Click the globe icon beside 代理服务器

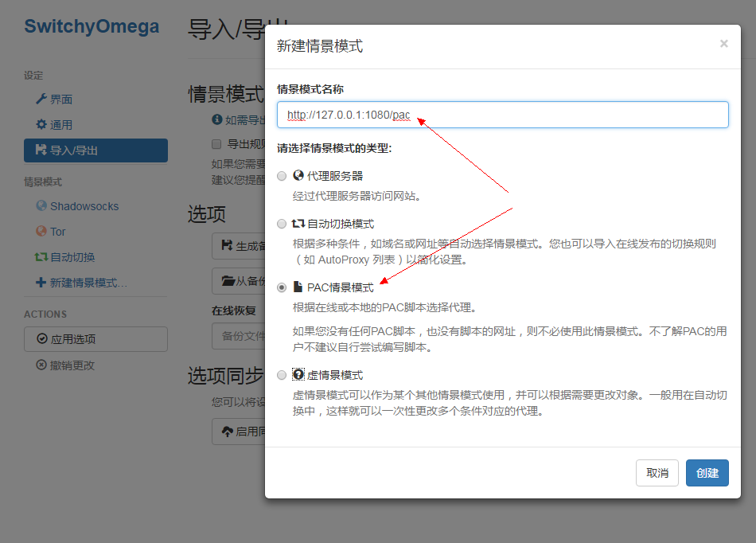pyautogui.click(x=298, y=175)
